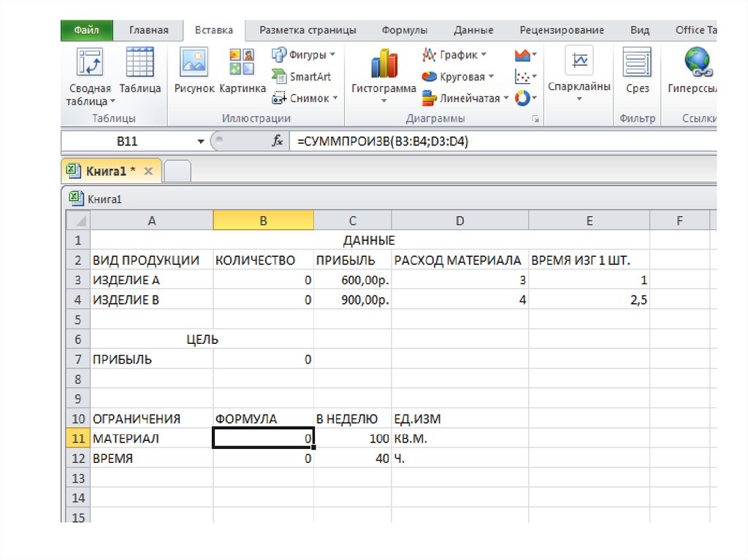The height and width of the screenshot is (560, 748).
Task: Select cell ЕД.ИЗМ
Action: point(460,419)
